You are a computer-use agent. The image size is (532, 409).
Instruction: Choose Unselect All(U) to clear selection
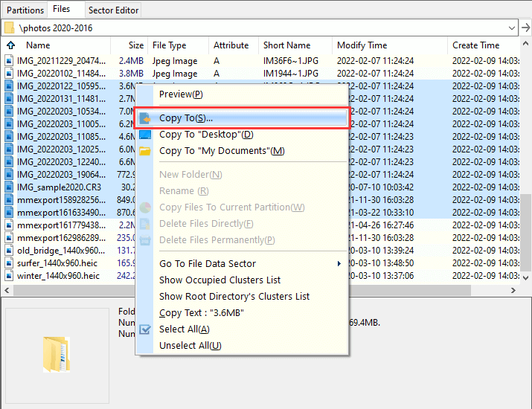pos(190,346)
